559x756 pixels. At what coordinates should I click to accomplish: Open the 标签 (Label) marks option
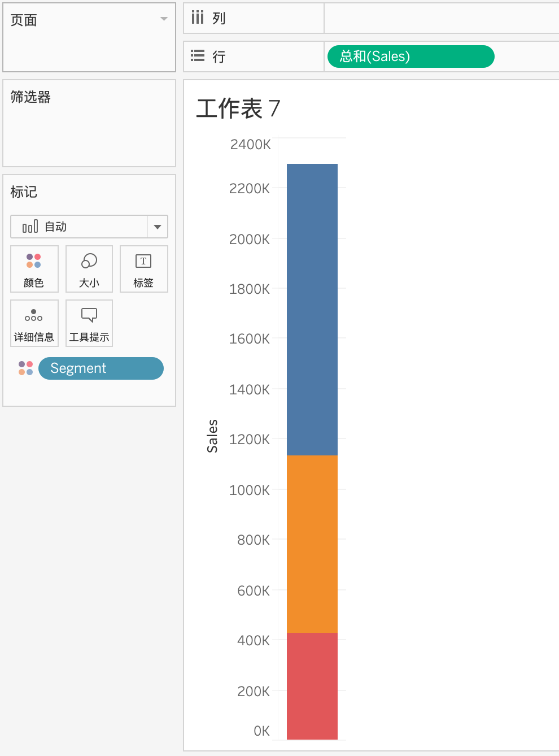(x=143, y=269)
